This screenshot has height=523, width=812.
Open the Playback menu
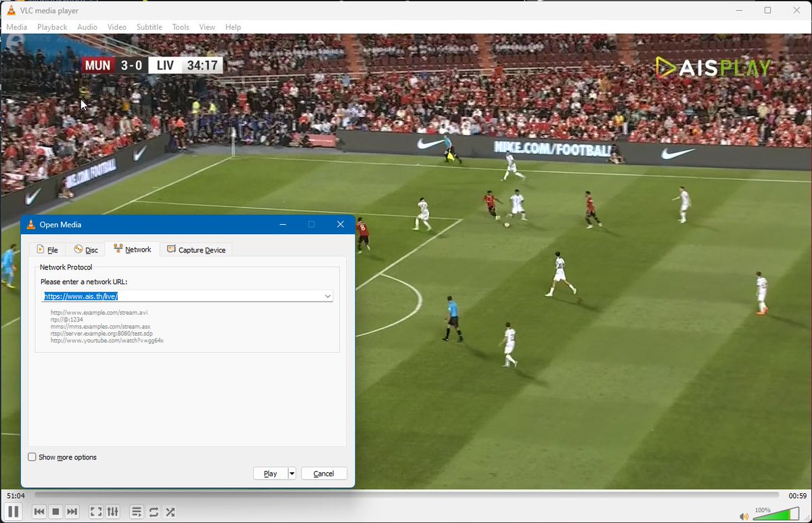click(52, 27)
